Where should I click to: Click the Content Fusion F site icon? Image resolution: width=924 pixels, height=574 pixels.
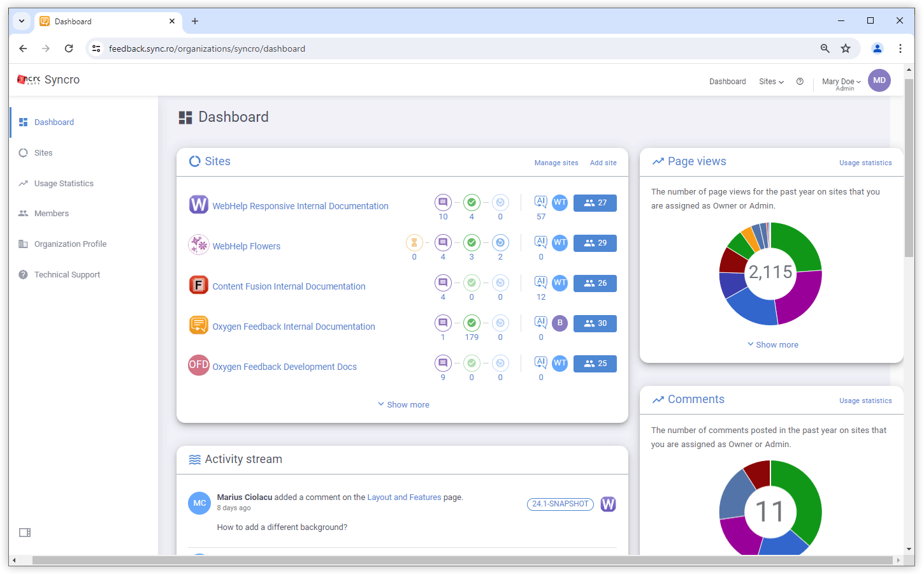click(x=199, y=284)
